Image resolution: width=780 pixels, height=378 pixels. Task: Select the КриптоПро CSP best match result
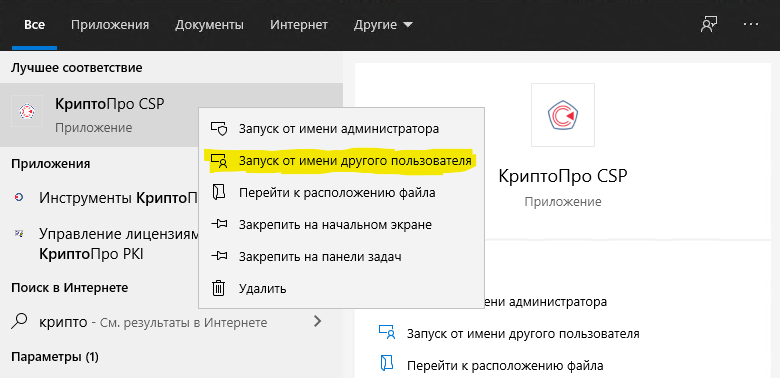[171, 114]
